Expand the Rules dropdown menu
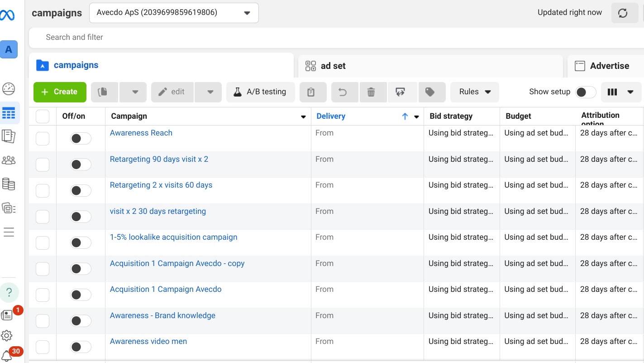 tap(475, 92)
